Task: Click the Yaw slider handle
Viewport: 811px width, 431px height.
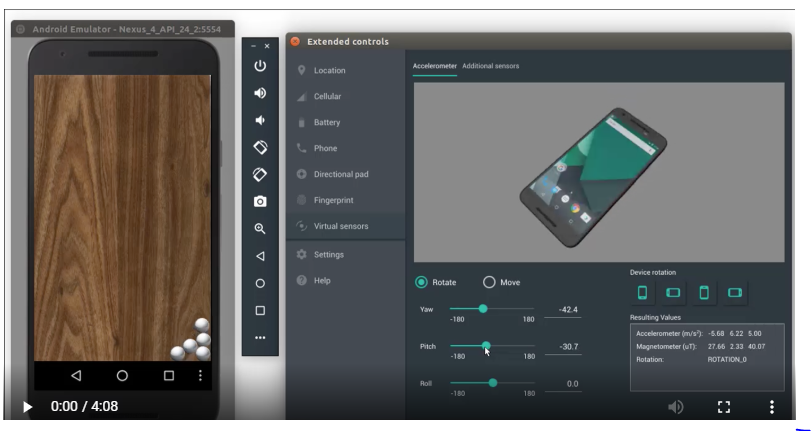Action: point(483,309)
